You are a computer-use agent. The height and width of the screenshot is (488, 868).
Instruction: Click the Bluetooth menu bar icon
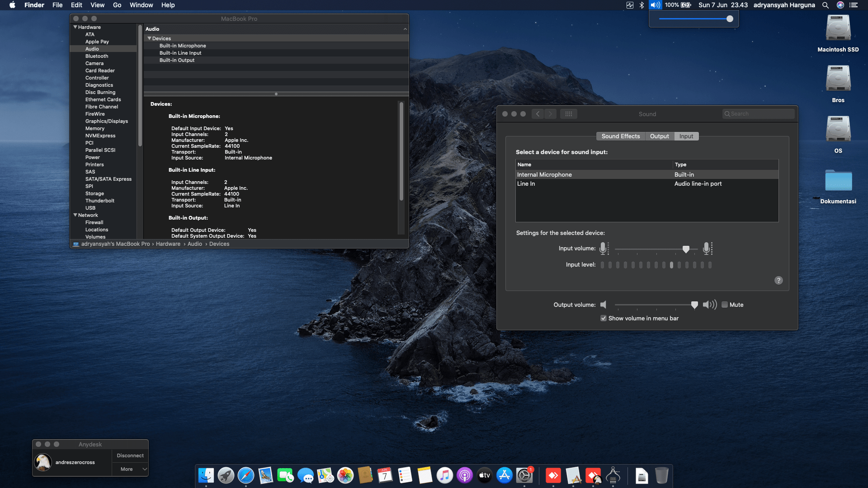tap(642, 5)
